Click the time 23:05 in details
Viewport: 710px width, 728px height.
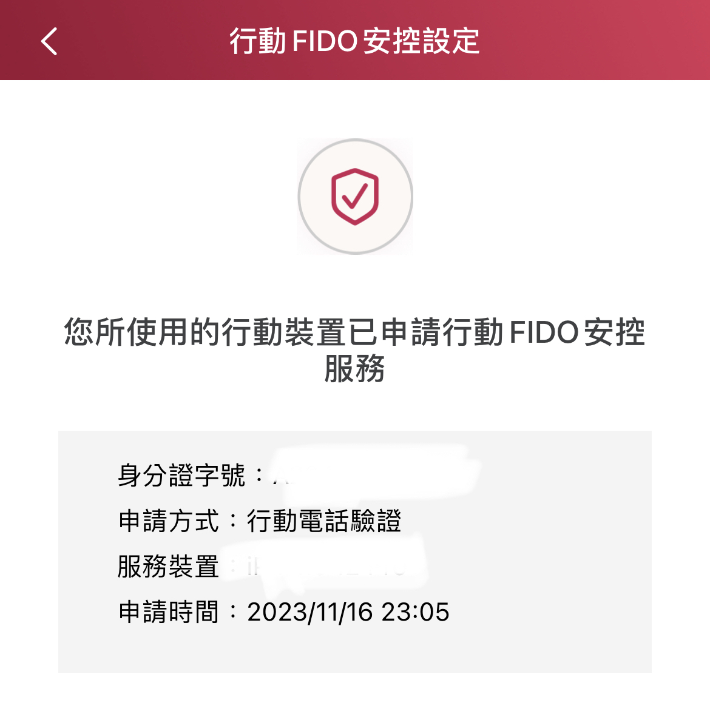(x=416, y=612)
